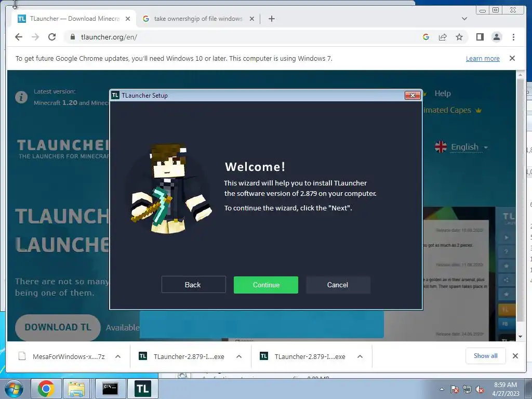Click Chrome icon in taskbar
Image resolution: width=532 pixels, height=399 pixels.
tap(46, 389)
